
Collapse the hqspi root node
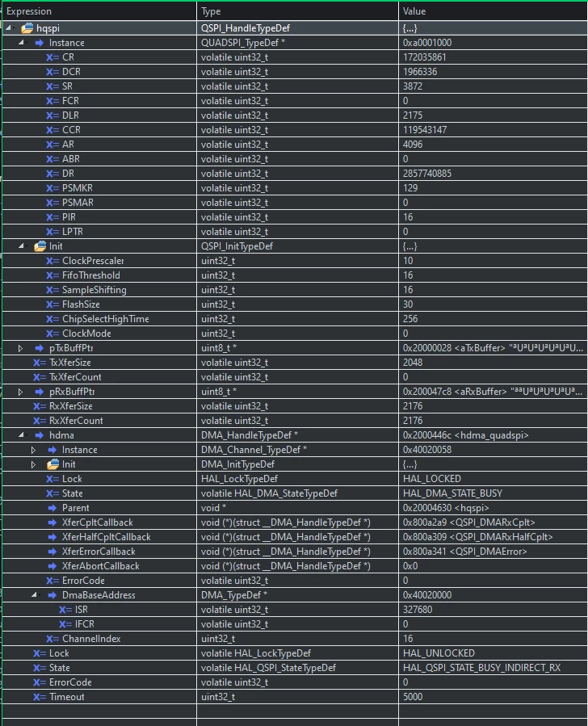8,27
